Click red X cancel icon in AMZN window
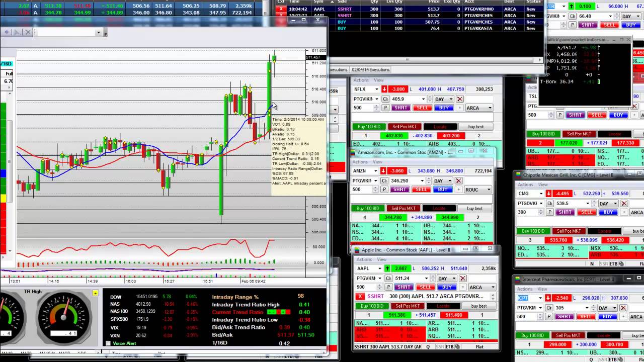This screenshot has width=644, height=362. click(458, 180)
